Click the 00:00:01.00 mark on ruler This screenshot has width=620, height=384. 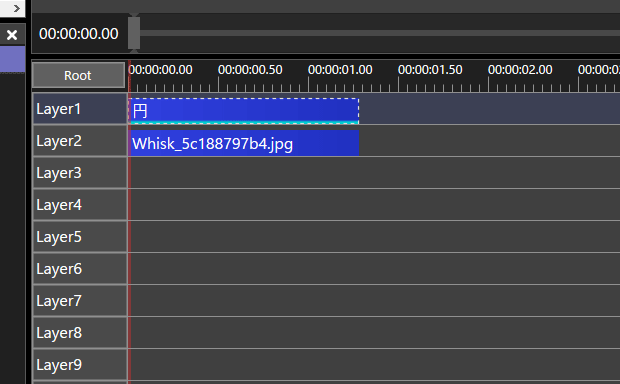(x=340, y=70)
